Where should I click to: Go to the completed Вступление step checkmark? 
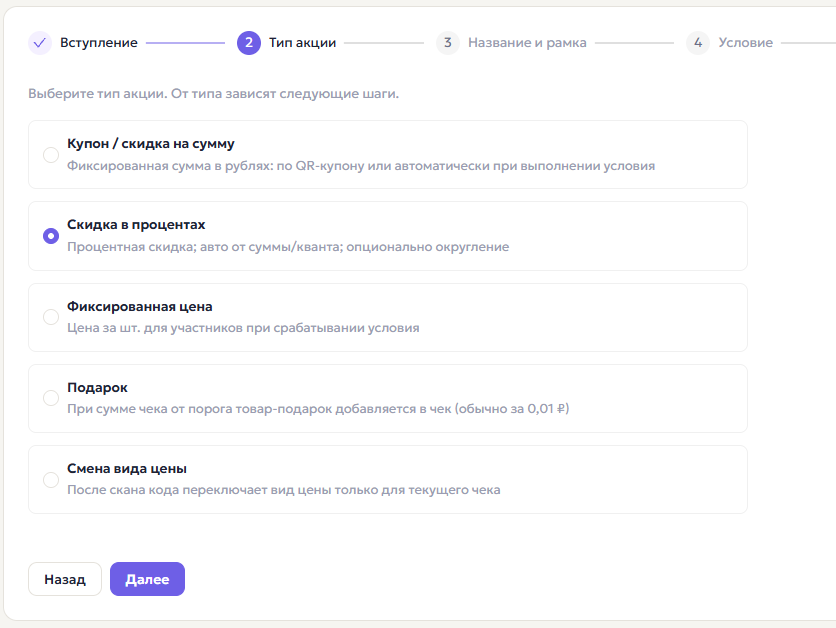pos(40,43)
